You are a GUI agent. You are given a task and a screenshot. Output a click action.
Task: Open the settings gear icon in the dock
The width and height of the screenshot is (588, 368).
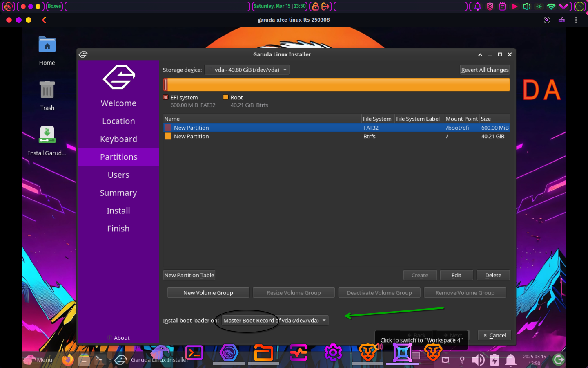tap(333, 352)
